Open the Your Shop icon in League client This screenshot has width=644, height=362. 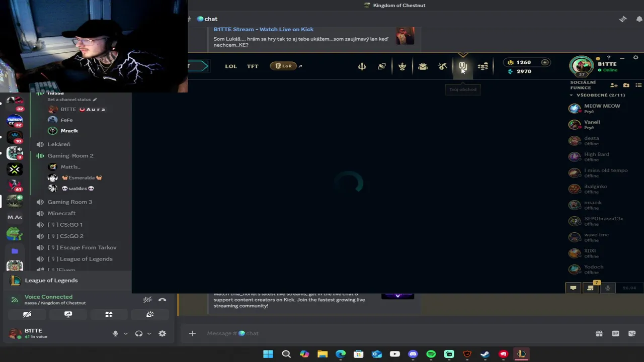point(463,66)
